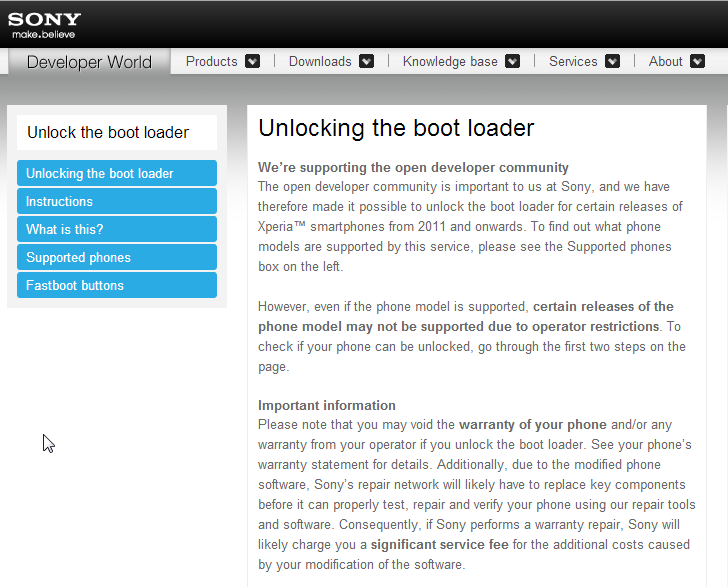
Task: Click the Unlocking the boot loader page title
Action: [x=396, y=128]
